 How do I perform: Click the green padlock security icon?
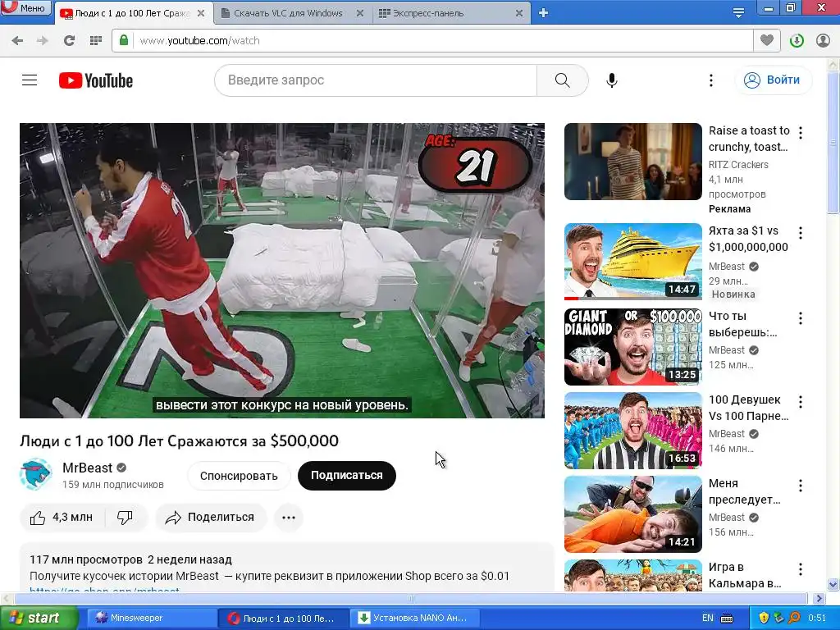pos(124,41)
